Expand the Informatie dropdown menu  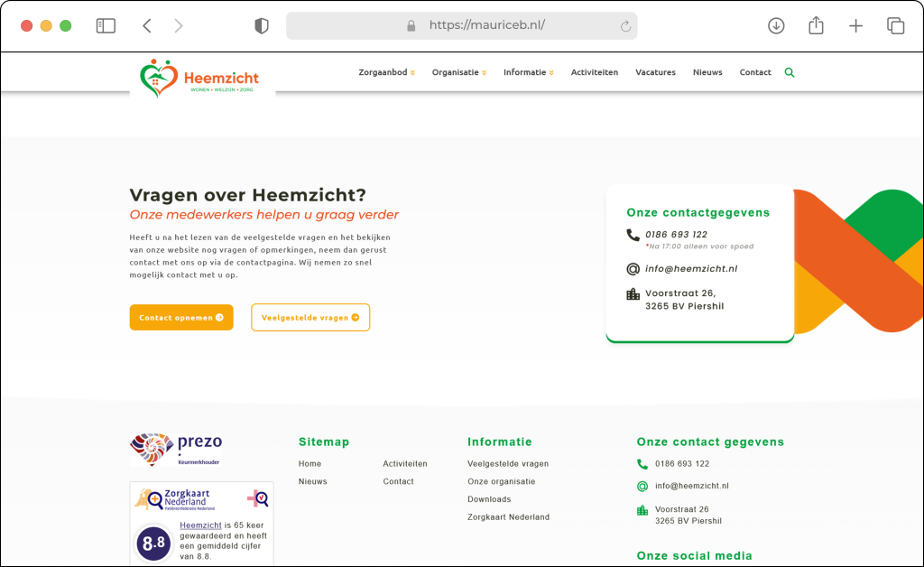tap(529, 72)
